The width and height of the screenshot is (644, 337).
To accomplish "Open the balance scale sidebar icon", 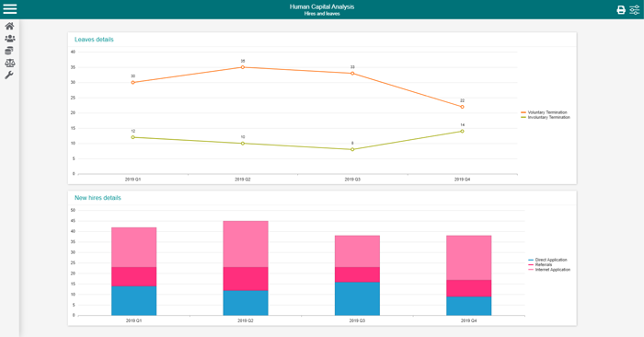I will (x=10, y=63).
